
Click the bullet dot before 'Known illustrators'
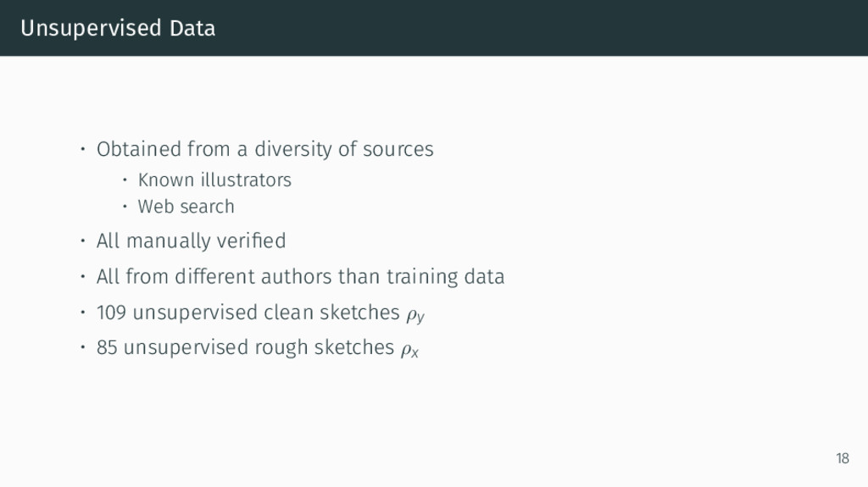click(125, 180)
